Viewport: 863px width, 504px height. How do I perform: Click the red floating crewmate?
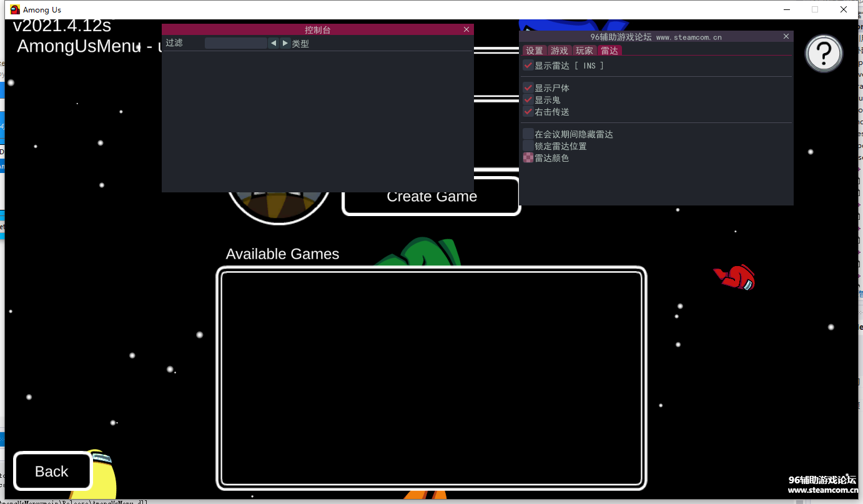[x=735, y=278]
